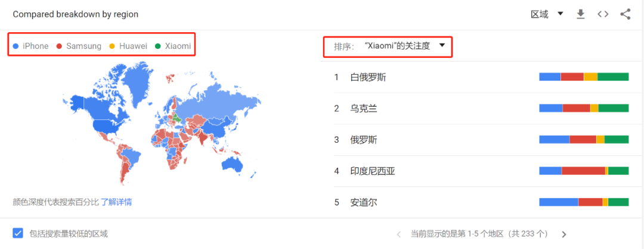Open the 了解详情 link
644x249 pixels.
coord(116,202)
